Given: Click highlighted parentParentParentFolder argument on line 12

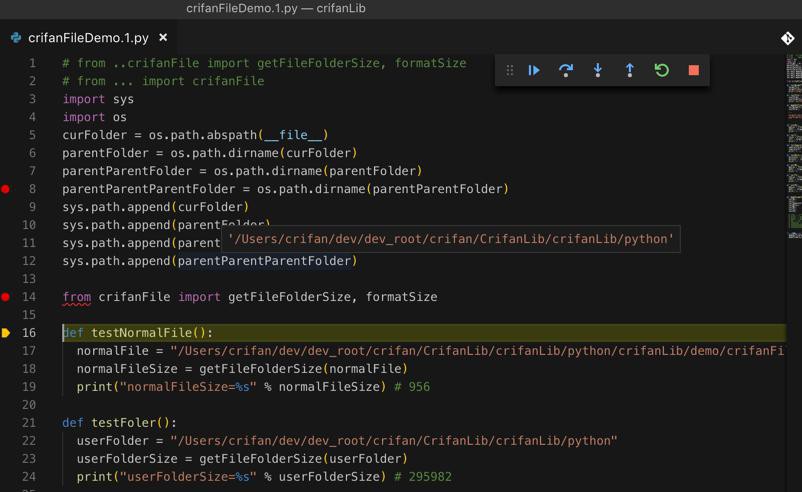Looking at the screenshot, I should coord(265,261).
